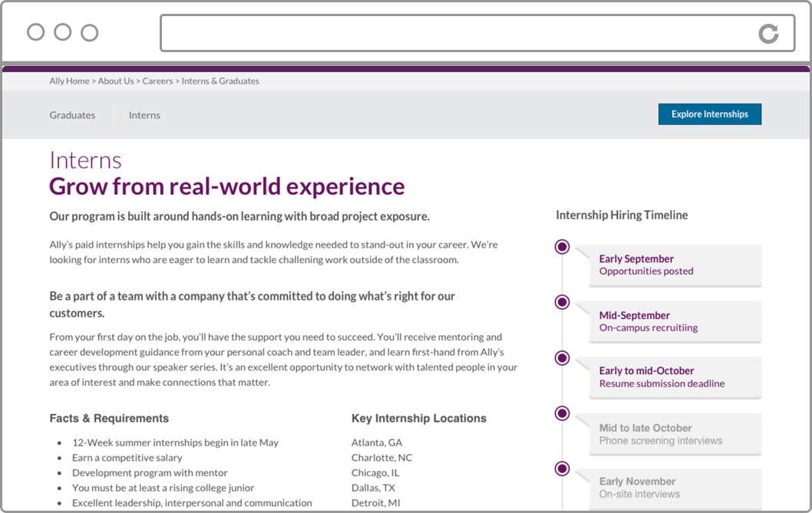Viewport: 812px width, 513px height.
Task: Click the Detroit, MI location
Action: pyautogui.click(x=375, y=502)
